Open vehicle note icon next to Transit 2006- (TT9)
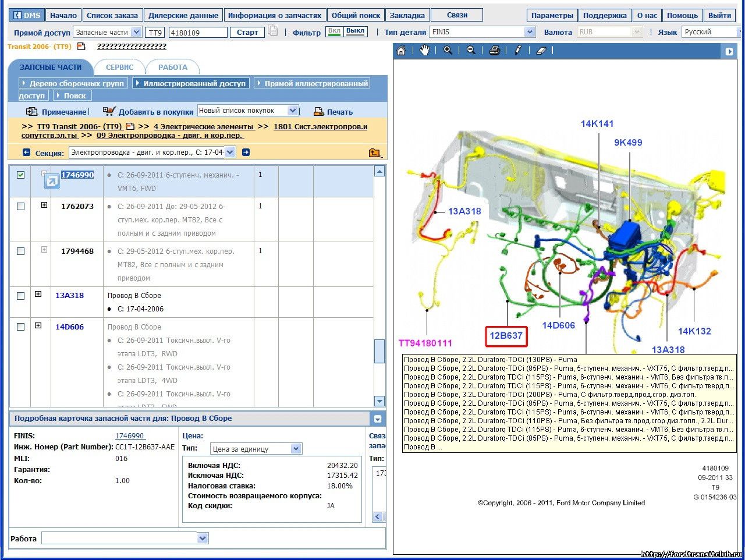745x560 pixels. point(81,46)
